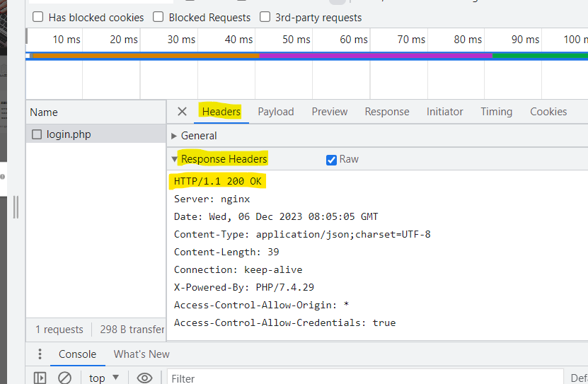Screen dimensions: 588x384
Task: Open the Timing tab
Action: [496, 112]
